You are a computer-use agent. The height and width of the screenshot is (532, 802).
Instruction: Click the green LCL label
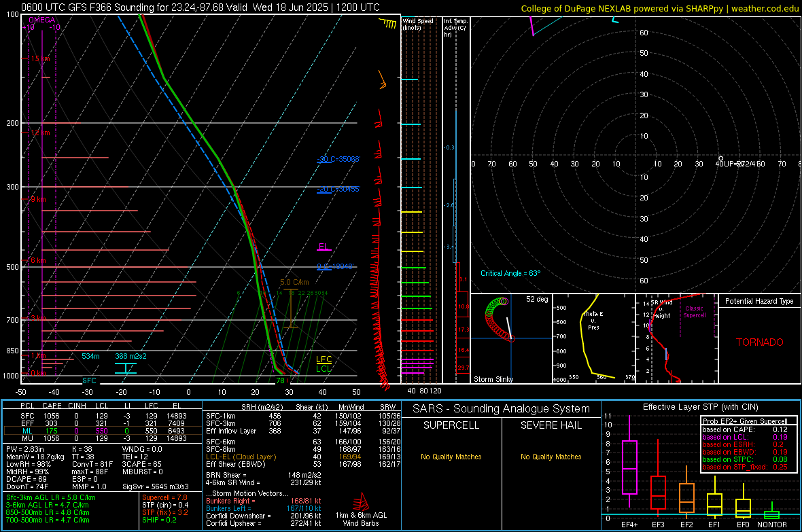(324, 368)
